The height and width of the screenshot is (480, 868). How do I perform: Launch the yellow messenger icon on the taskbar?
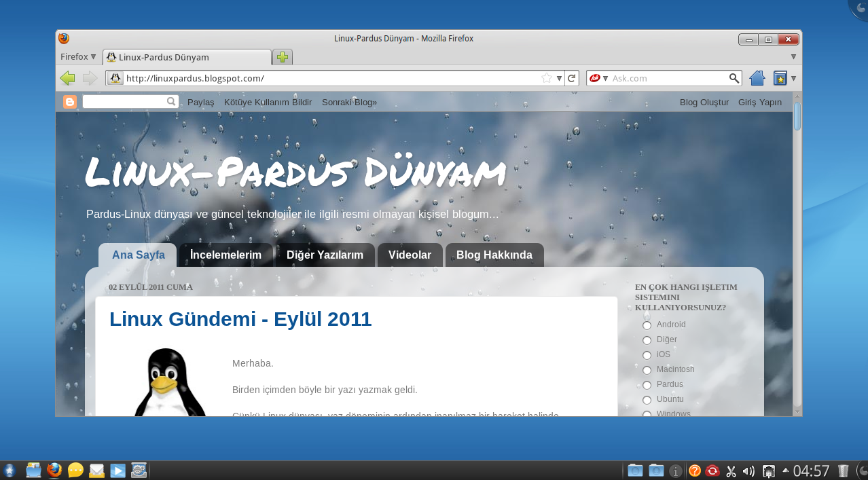coord(75,469)
